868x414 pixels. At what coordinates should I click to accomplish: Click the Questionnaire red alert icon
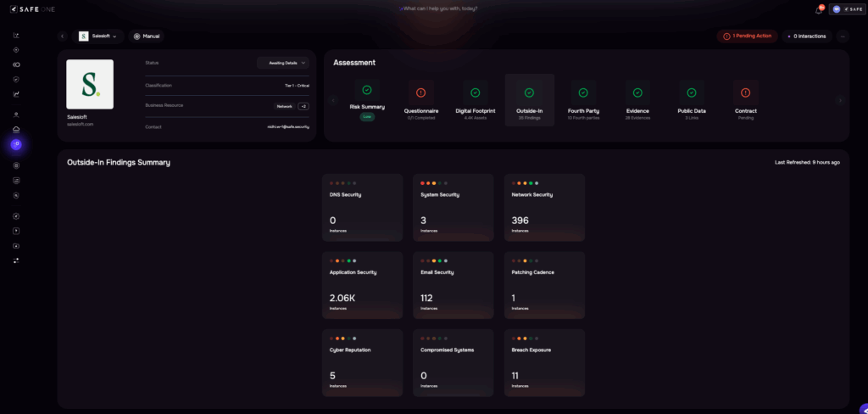coord(420,92)
